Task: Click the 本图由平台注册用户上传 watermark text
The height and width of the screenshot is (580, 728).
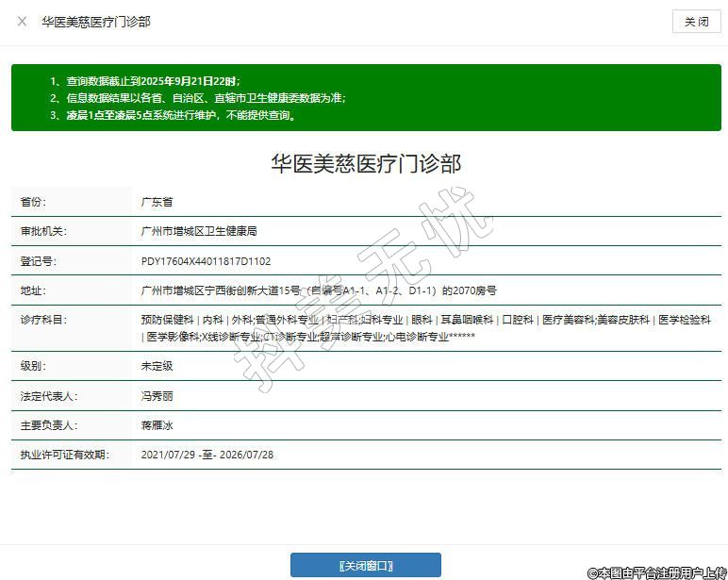Action: [657, 572]
